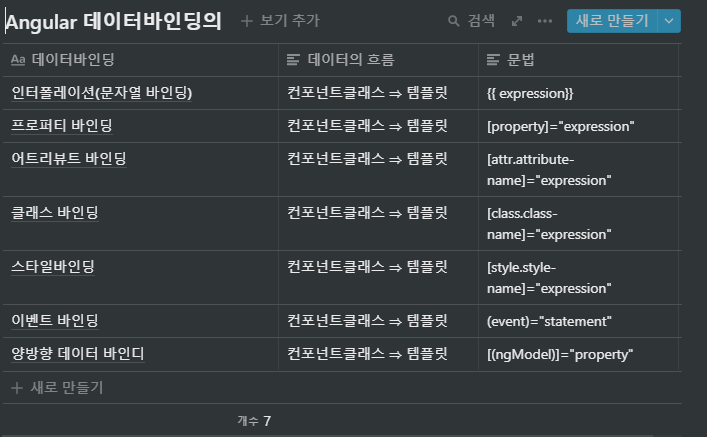Click the 개수 7 count summary

click(x=254, y=421)
